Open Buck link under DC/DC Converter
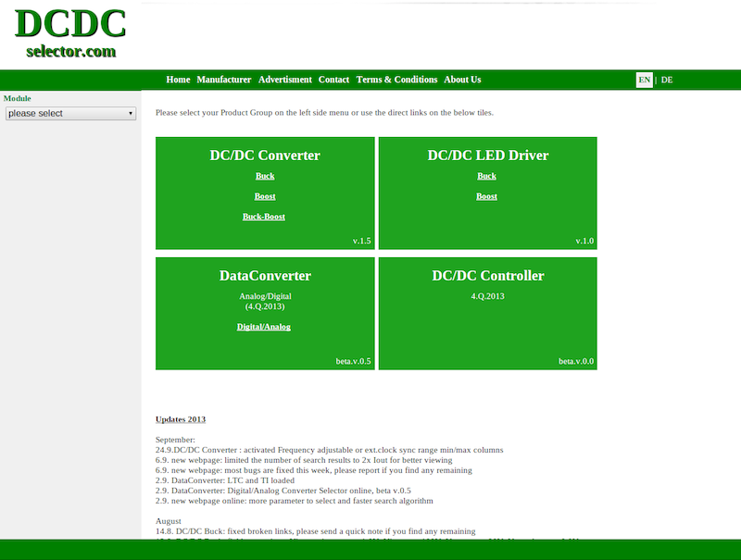741x560 pixels. coord(265,176)
